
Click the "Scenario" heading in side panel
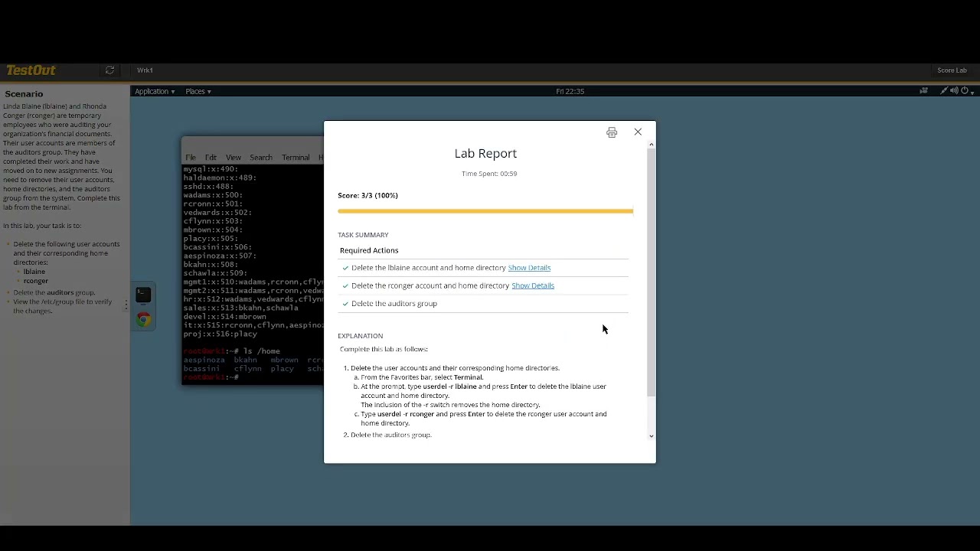click(x=24, y=94)
